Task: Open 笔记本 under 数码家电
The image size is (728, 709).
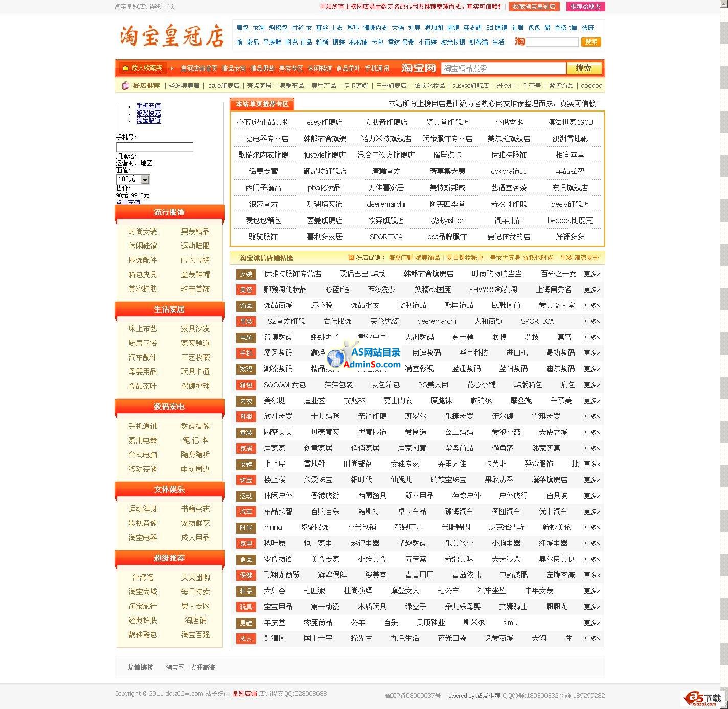Action: (x=195, y=440)
